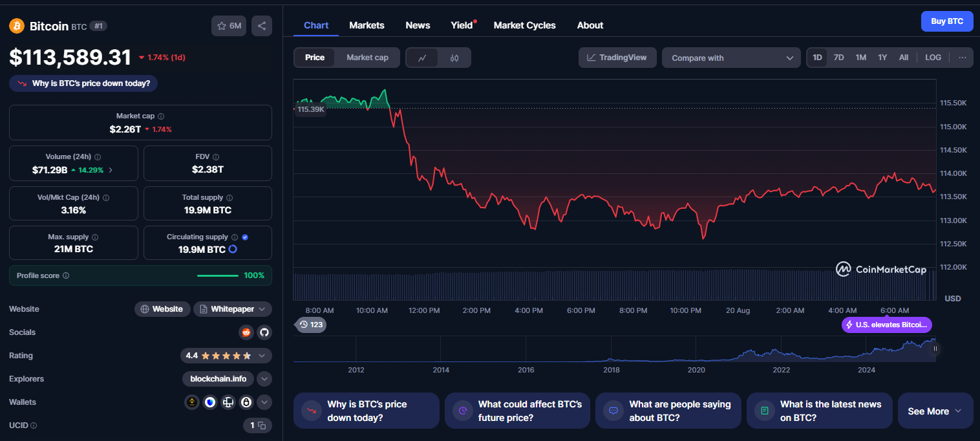
Task: Open the Market Cycles tab
Action: [x=524, y=25]
